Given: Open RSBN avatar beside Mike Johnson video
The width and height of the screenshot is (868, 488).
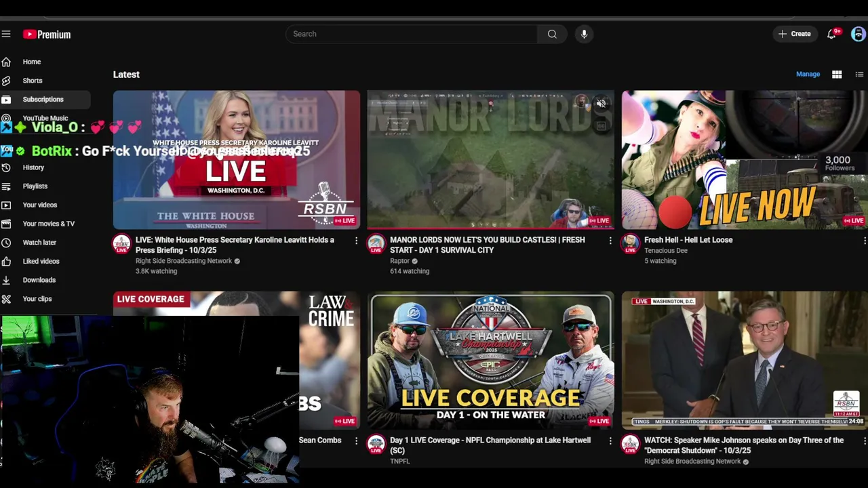Looking at the screenshot, I should click(x=630, y=445).
